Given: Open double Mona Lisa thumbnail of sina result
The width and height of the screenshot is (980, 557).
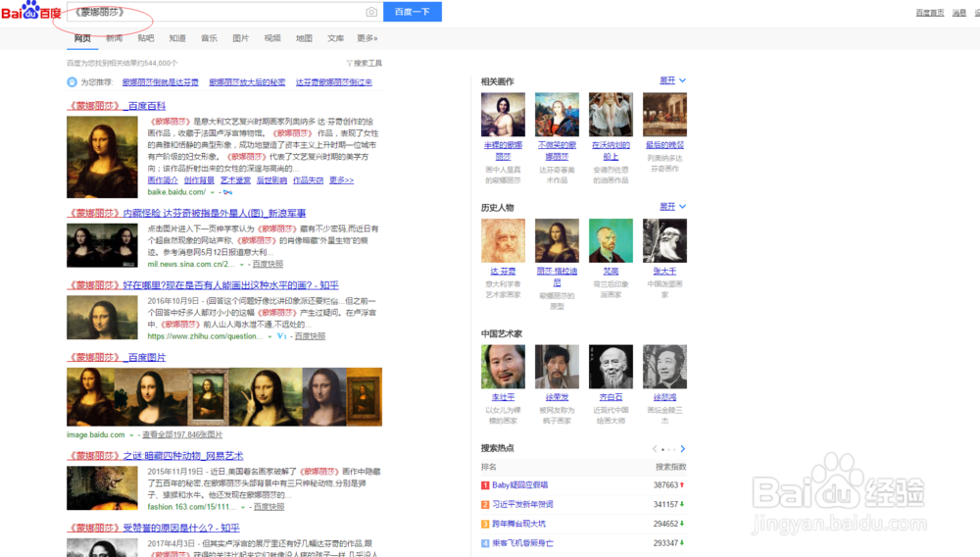Looking at the screenshot, I should pyautogui.click(x=102, y=246).
